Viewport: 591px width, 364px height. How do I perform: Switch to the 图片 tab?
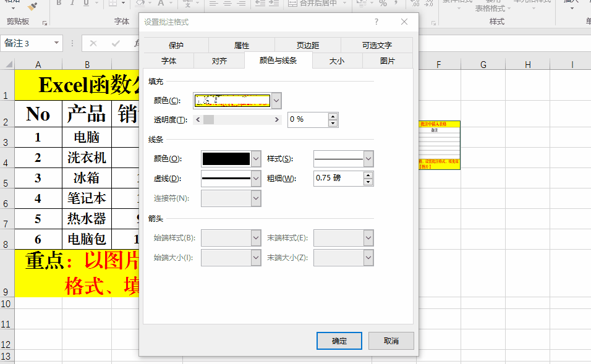point(388,61)
